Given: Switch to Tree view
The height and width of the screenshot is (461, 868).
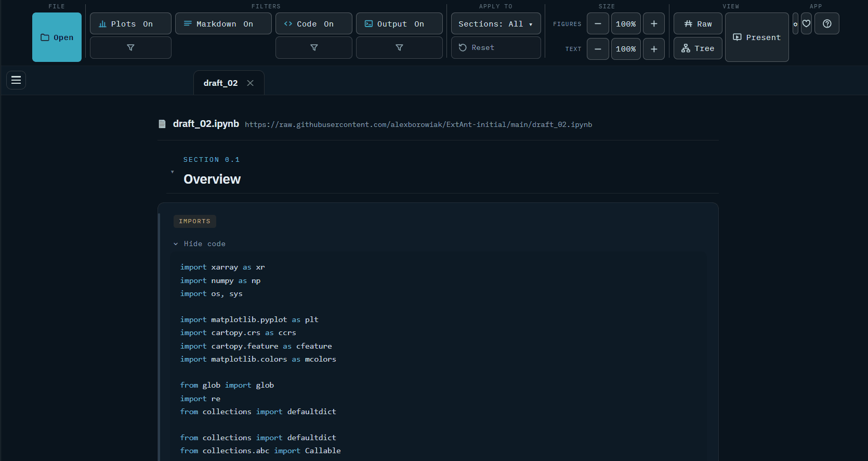Looking at the screenshot, I should tap(698, 48).
